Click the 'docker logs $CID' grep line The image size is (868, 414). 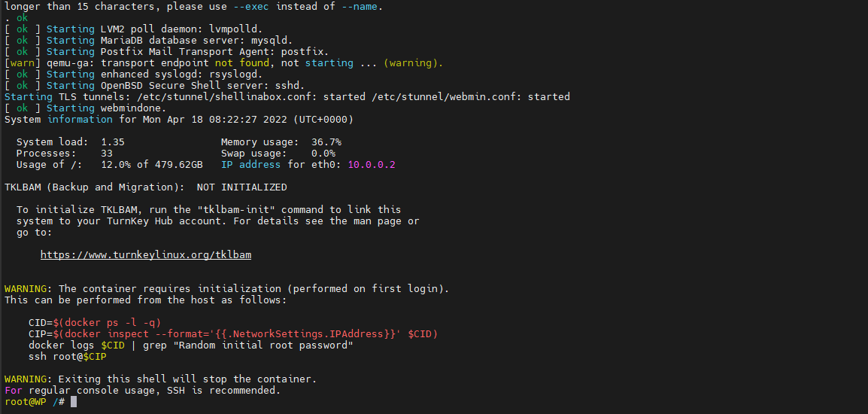pyautogui.click(x=191, y=346)
